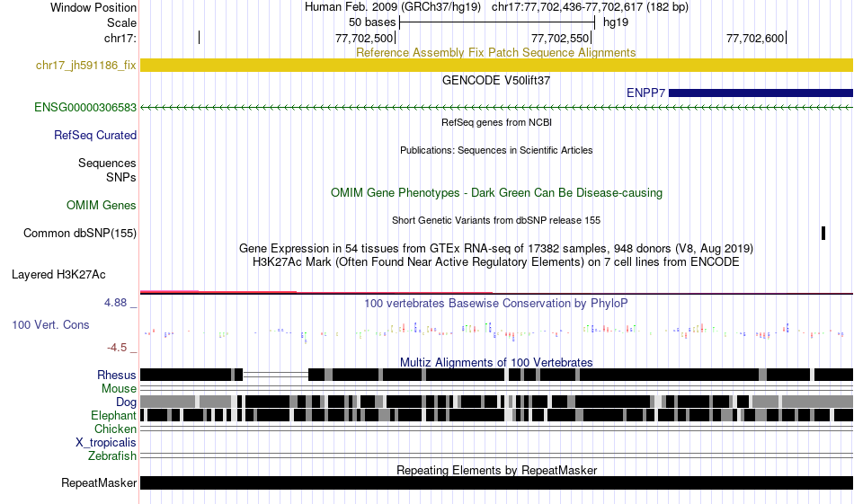Click the chr17_jh591186_fix track label
854x504 pixels.
click(85, 66)
